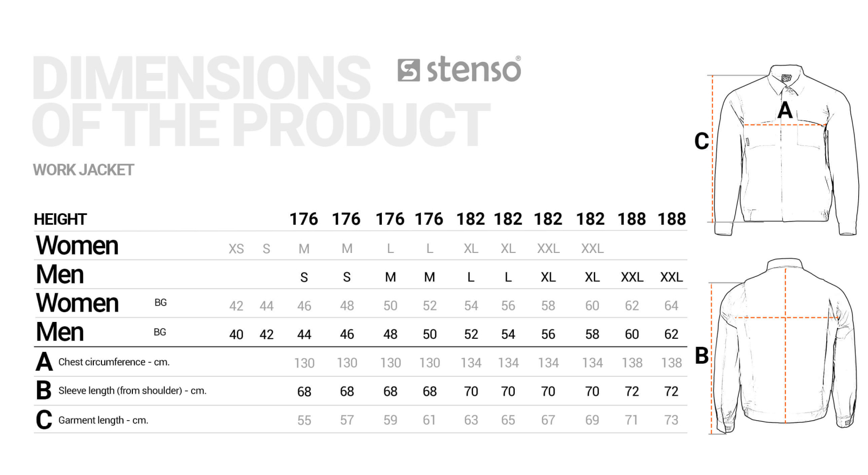This screenshot has height=475, width=868.
Task: Click the large C marker in the table
Action: click(x=44, y=420)
